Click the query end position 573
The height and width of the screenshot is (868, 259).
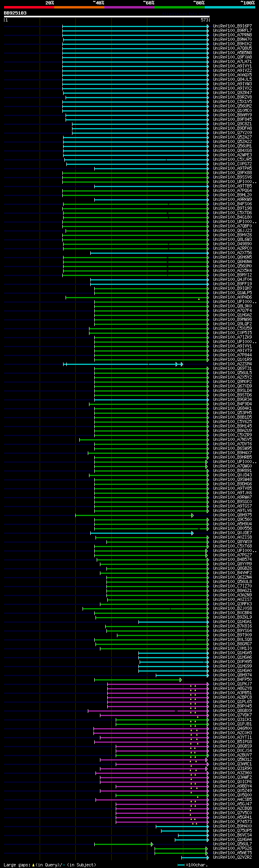click(204, 20)
